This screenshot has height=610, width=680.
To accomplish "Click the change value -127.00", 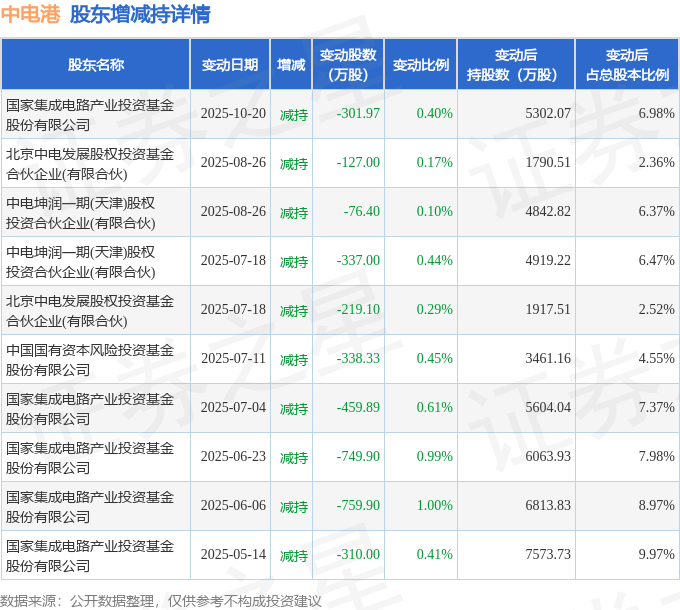I will (x=358, y=162).
